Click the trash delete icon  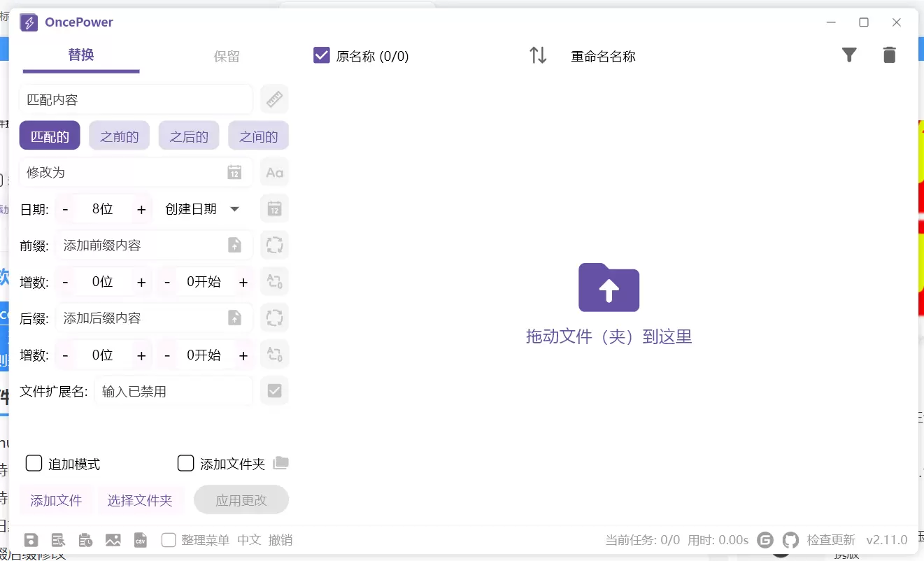(889, 55)
